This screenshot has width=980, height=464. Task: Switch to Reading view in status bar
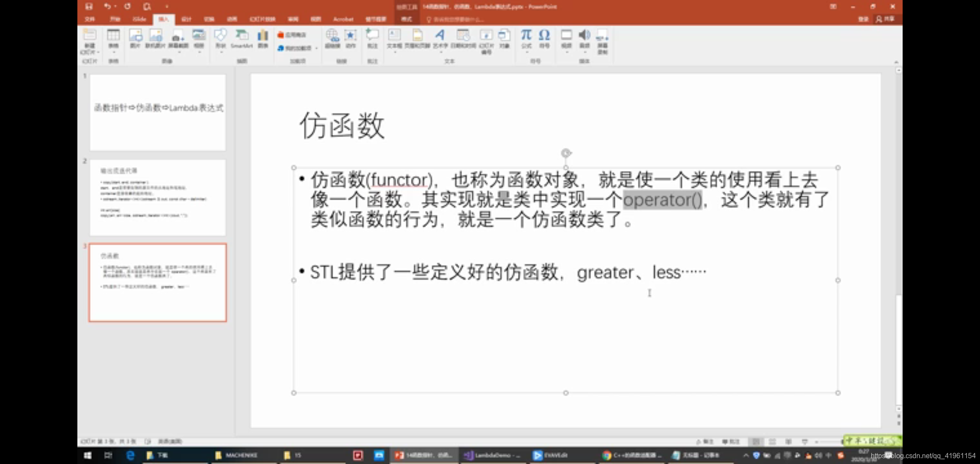(x=788, y=441)
